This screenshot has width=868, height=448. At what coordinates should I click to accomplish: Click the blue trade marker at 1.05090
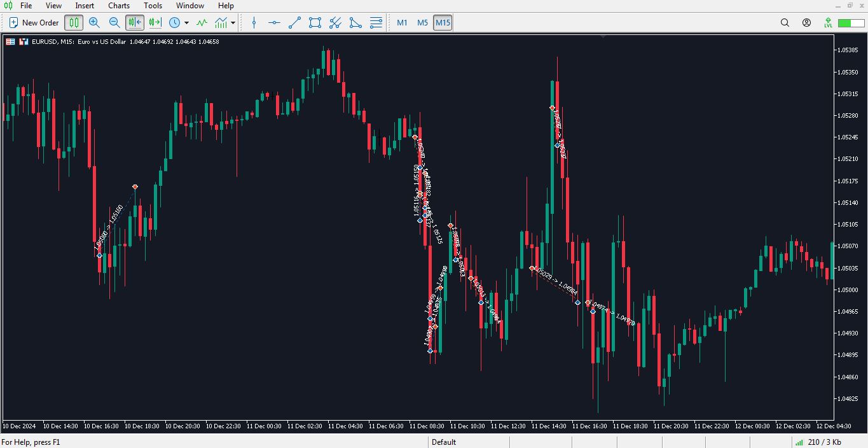tap(99, 255)
